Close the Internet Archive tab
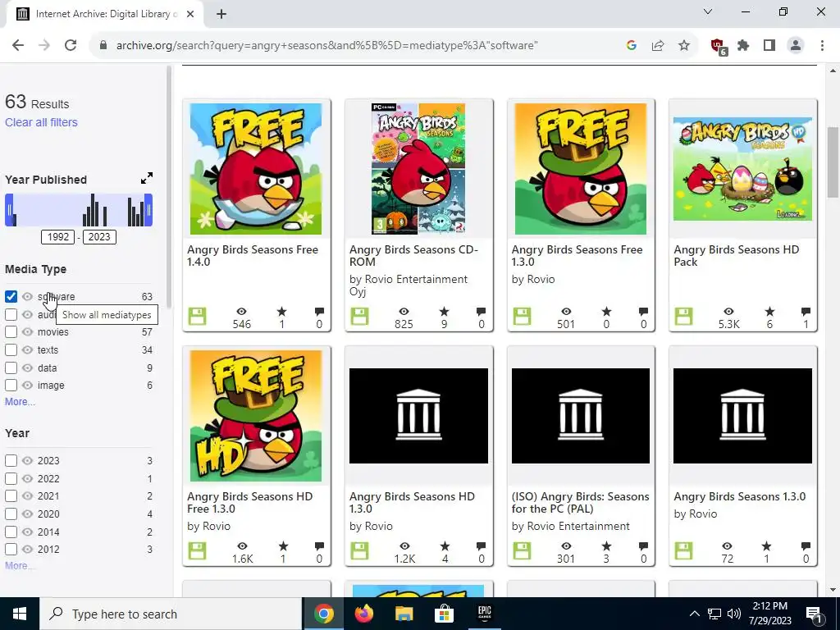This screenshot has width=840, height=630. point(190,14)
